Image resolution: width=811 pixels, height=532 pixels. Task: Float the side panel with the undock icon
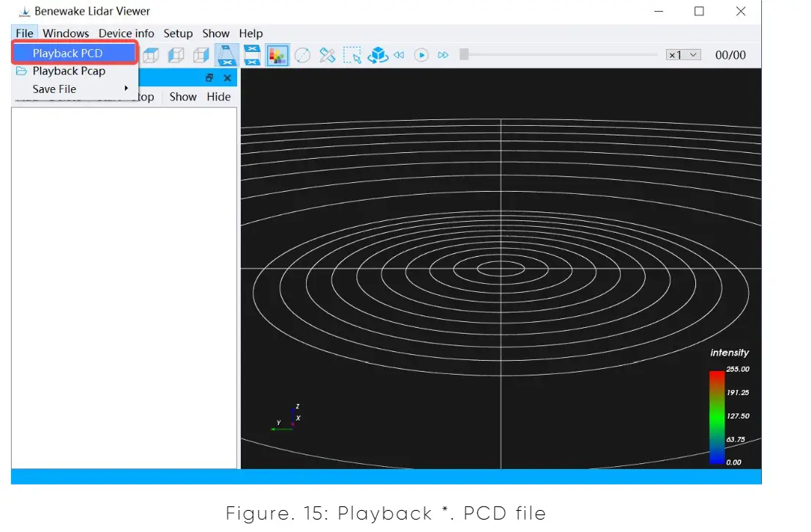click(209, 78)
